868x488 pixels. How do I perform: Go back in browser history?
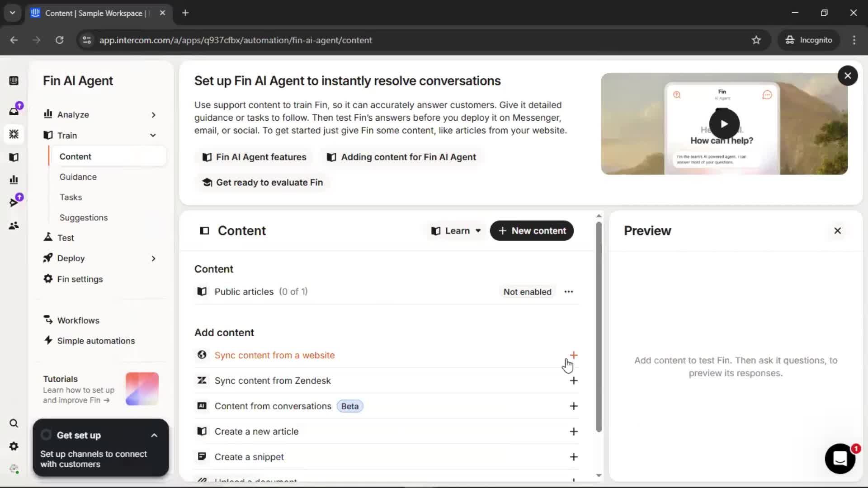point(14,40)
